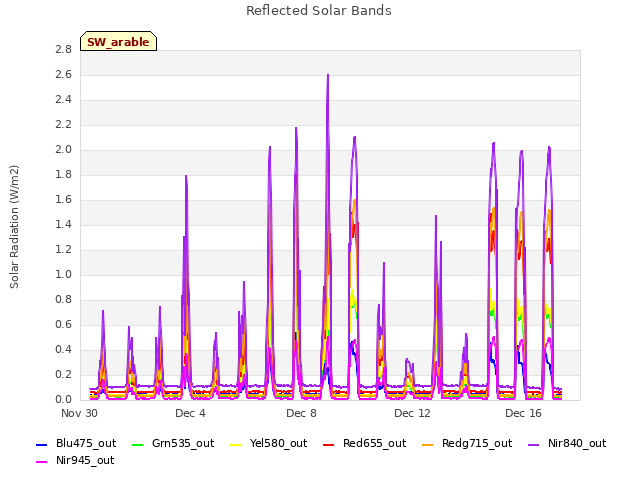
Task: Click the 0.8 y-axis tick label
Action: tap(64, 300)
